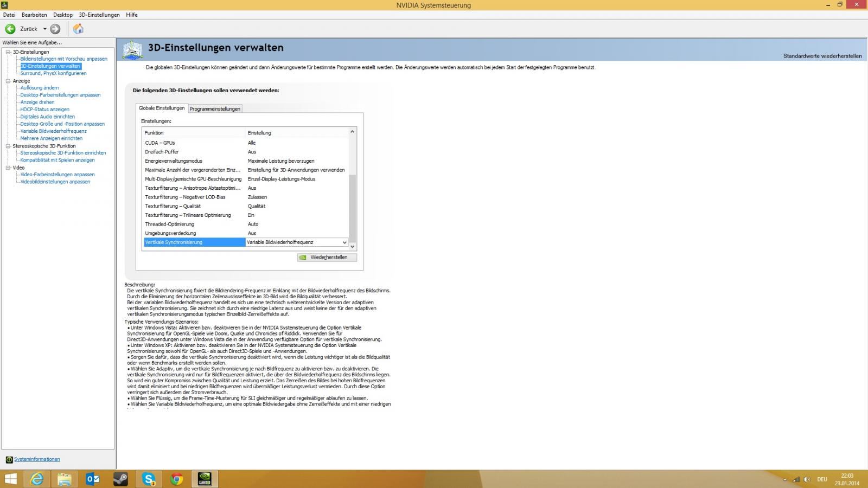Click the forward navigation arrow icon
The image size is (868, 488).
55,29
